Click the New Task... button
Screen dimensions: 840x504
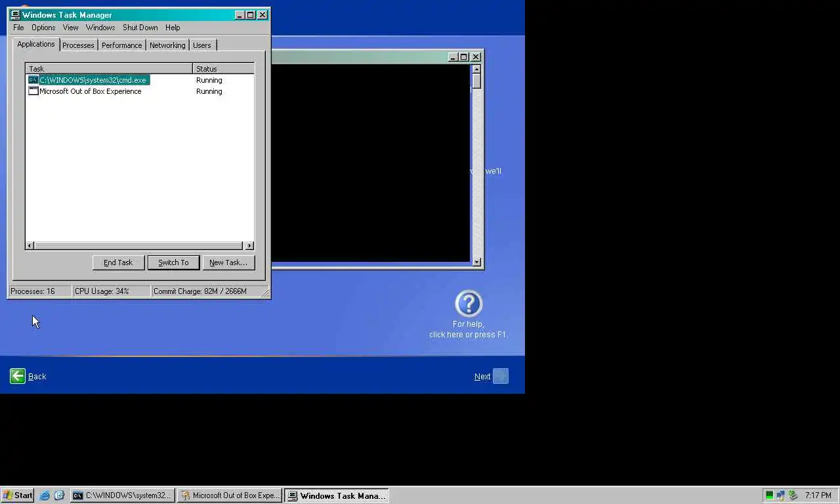coord(228,262)
